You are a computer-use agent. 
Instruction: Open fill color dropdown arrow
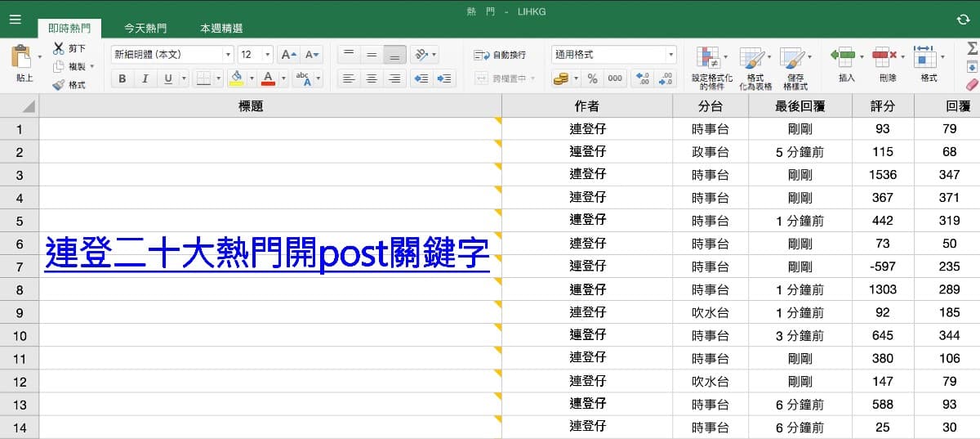(x=251, y=79)
